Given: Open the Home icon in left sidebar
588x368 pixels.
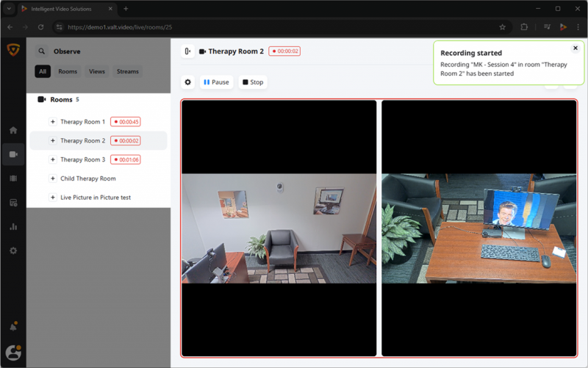Looking at the screenshot, I should click(x=13, y=130).
